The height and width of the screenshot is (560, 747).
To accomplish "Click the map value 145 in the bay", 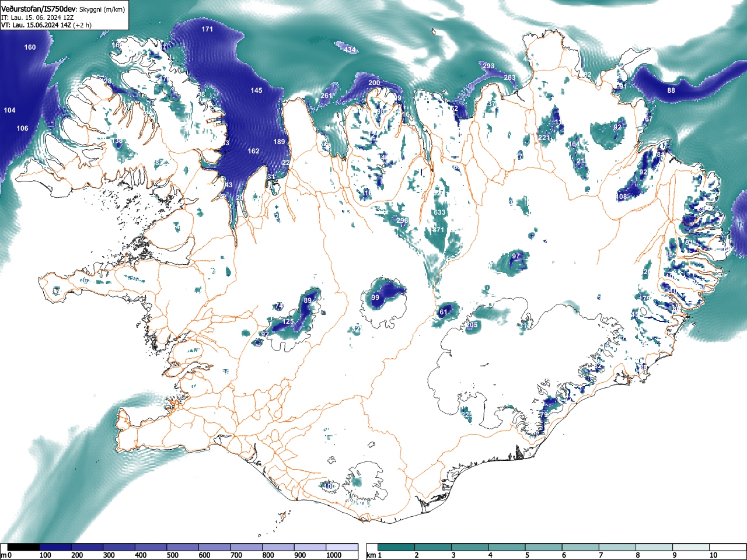I will pos(257,90).
